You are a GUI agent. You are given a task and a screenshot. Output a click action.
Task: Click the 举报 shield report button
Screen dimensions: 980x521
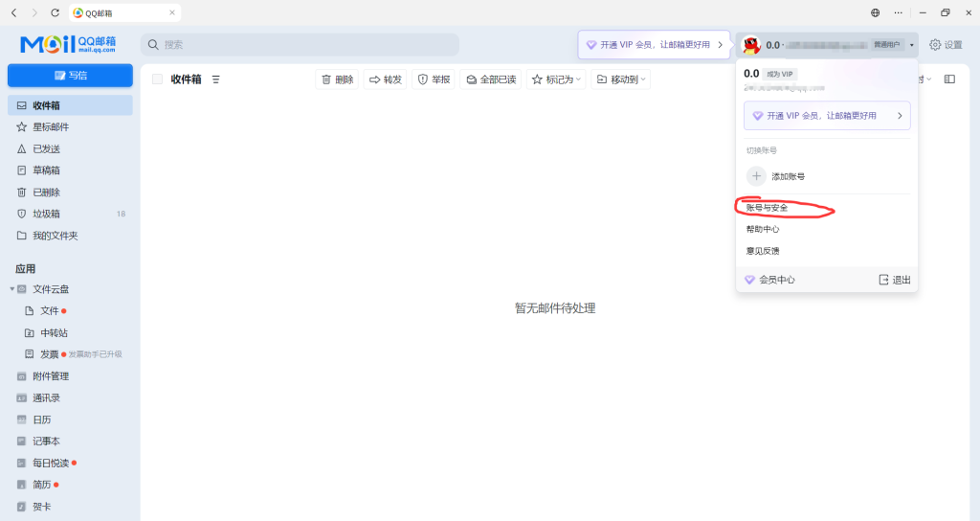pos(434,79)
